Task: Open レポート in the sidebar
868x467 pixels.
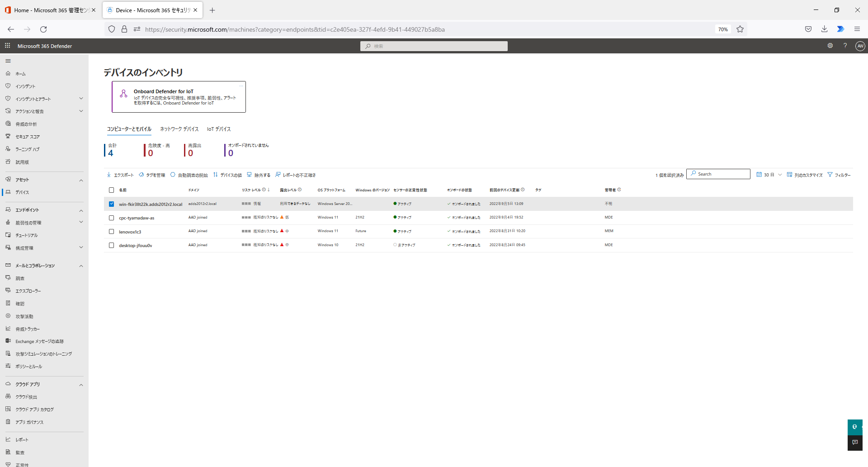Action: point(22,440)
